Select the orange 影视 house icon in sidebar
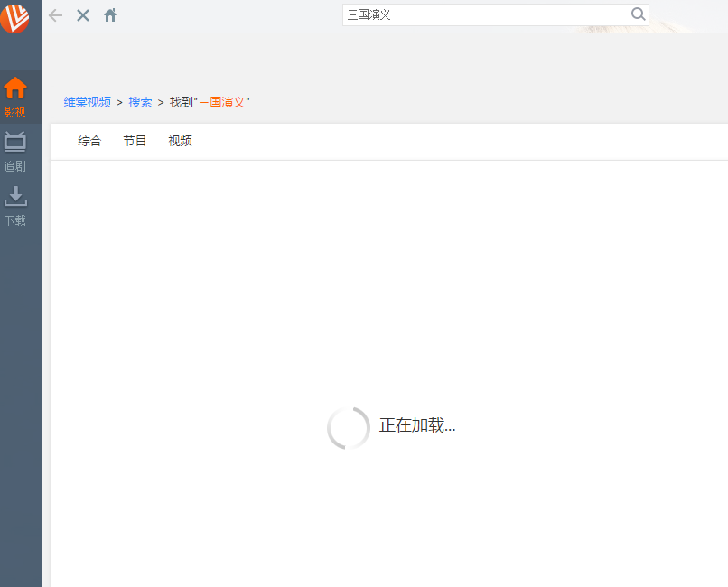The image size is (728, 587). tap(15, 89)
